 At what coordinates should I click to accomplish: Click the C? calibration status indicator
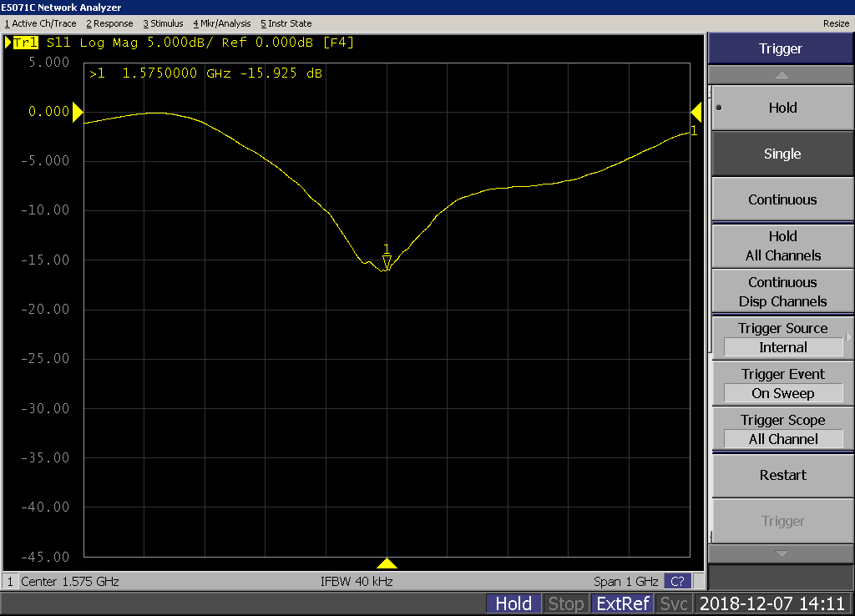tap(677, 581)
